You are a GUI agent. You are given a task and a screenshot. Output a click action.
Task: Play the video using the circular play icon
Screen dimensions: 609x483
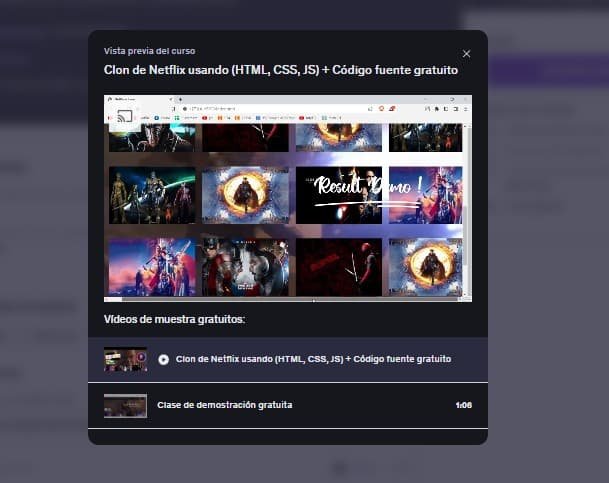point(164,360)
